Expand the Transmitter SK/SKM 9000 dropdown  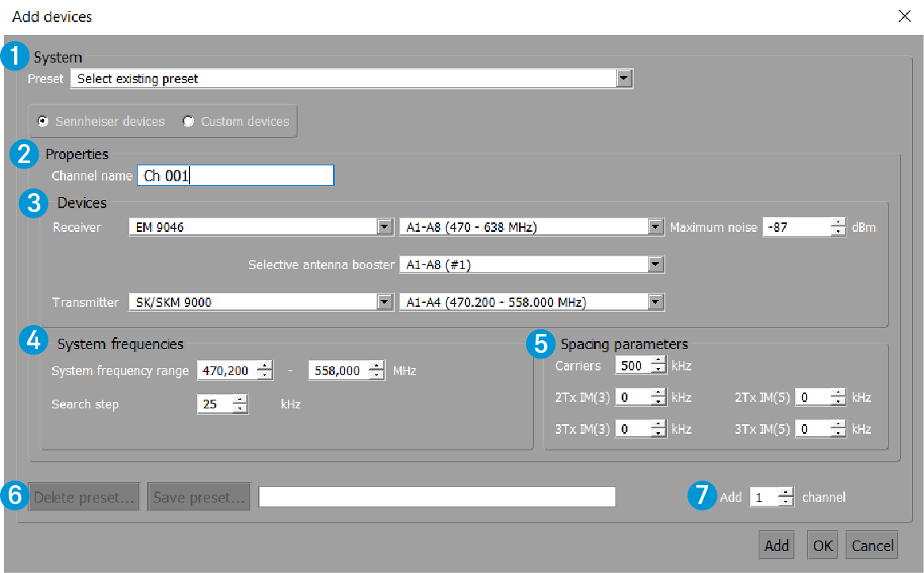pos(384,302)
